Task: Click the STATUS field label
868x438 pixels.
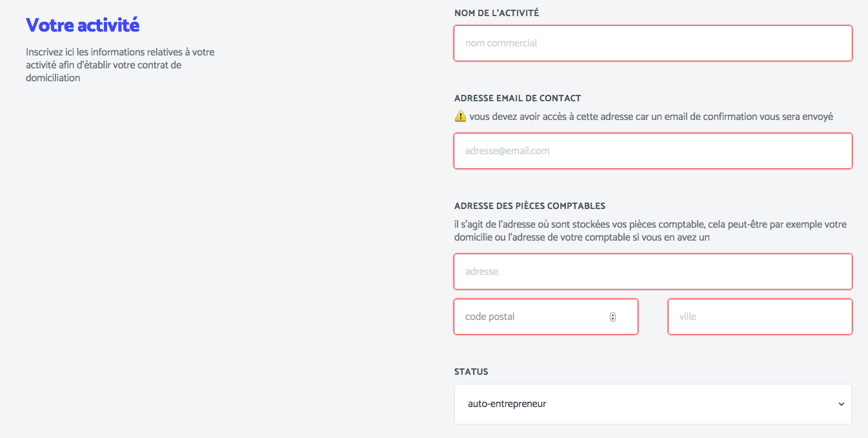Action: (x=471, y=372)
